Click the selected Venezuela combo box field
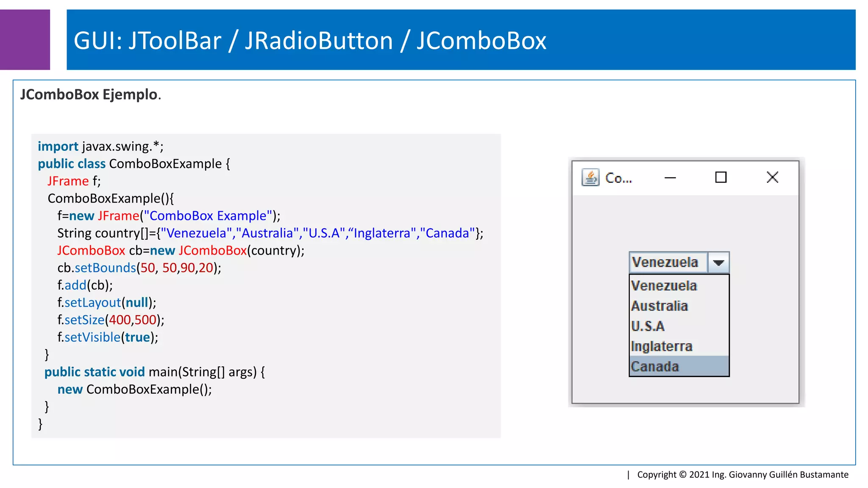This screenshot has height=488, width=868. click(668, 262)
